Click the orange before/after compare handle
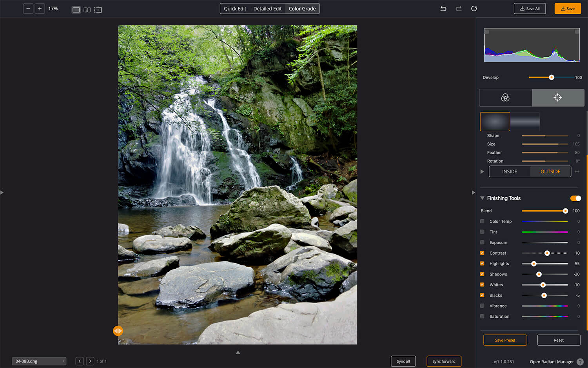 pos(118,331)
